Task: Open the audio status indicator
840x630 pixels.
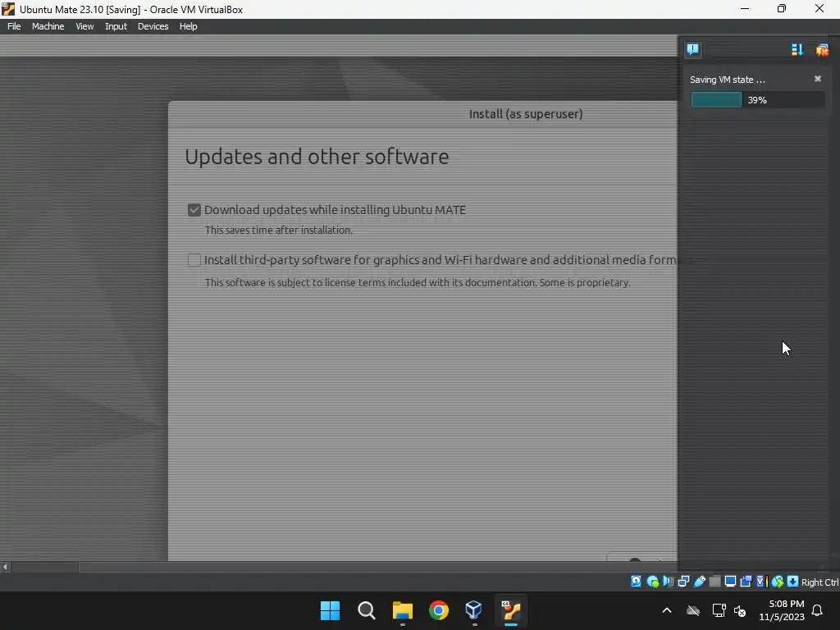Action: tap(668, 582)
